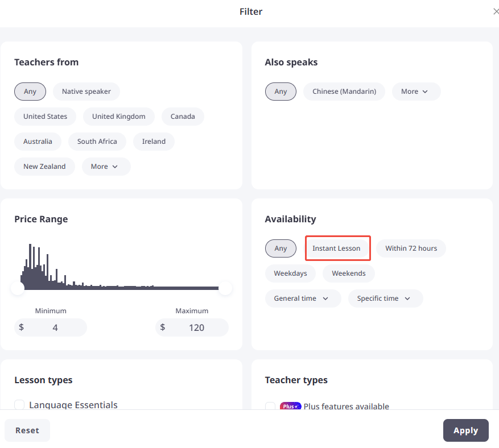Select United Kingdom teacher origin
Screen dimensions: 499x448
[x=118, y=117]
